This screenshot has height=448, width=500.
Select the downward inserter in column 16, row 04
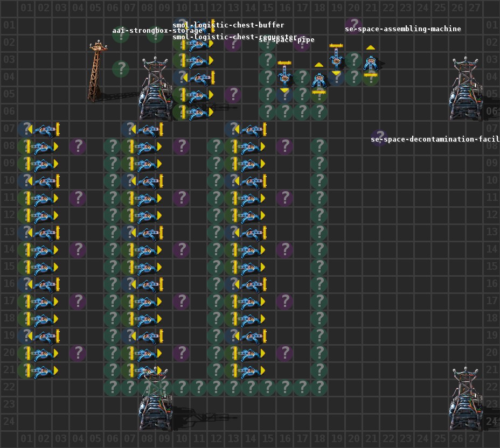click(284, 76)
